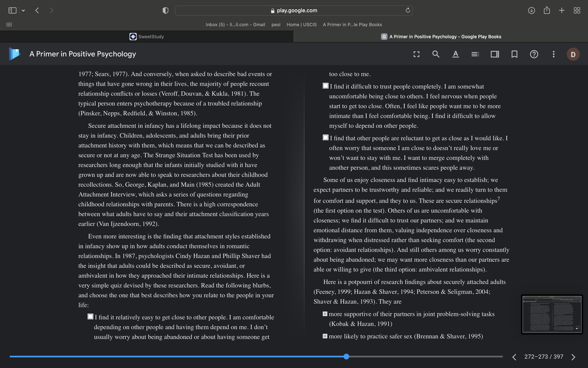Open the help question mark icon
Screen dimensions: 588x368
pyautogui.click(x=534, y=54)
